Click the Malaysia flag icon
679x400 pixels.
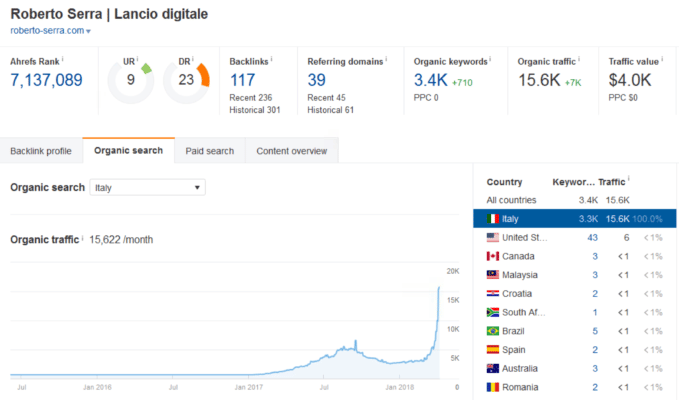tap(493, 275)
